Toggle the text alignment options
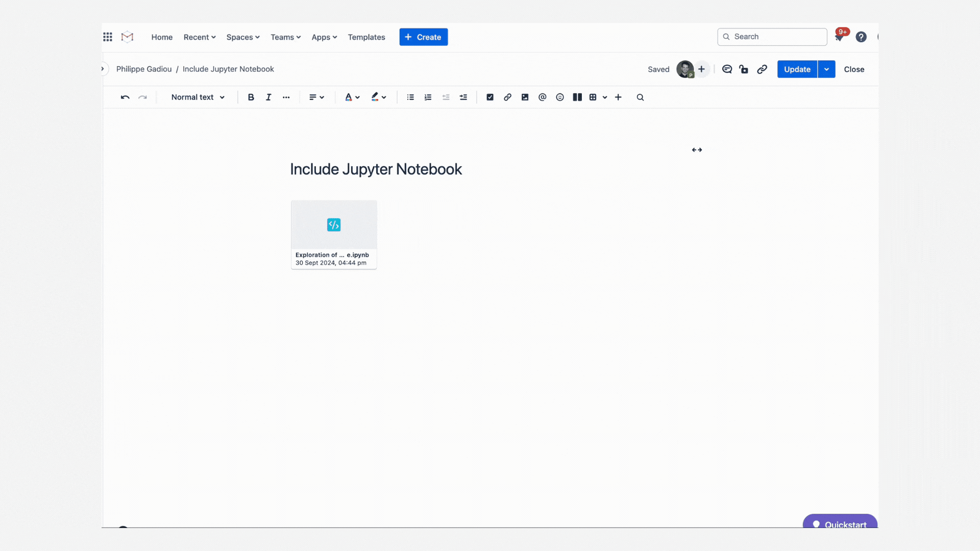 pos(316,97)
